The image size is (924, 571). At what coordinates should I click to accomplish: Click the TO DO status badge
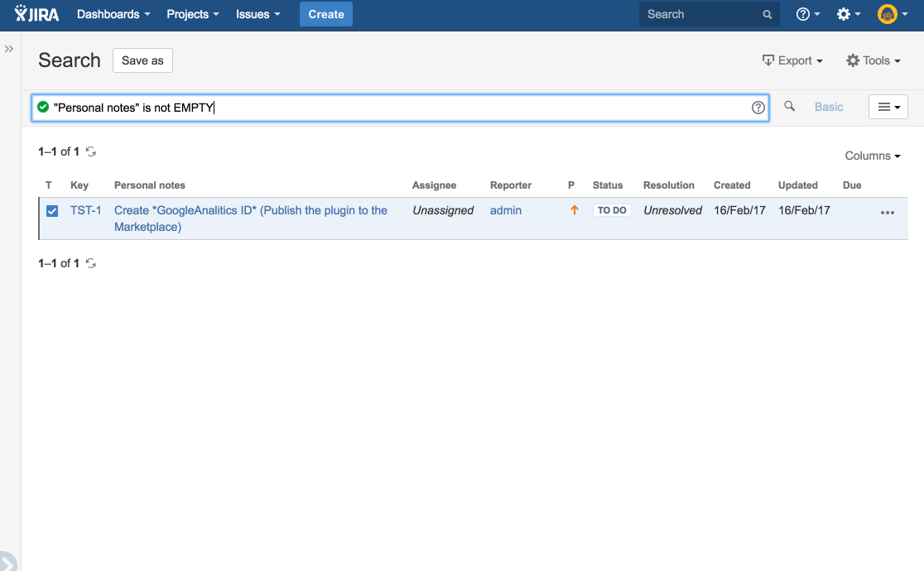(x=612, y=210)
